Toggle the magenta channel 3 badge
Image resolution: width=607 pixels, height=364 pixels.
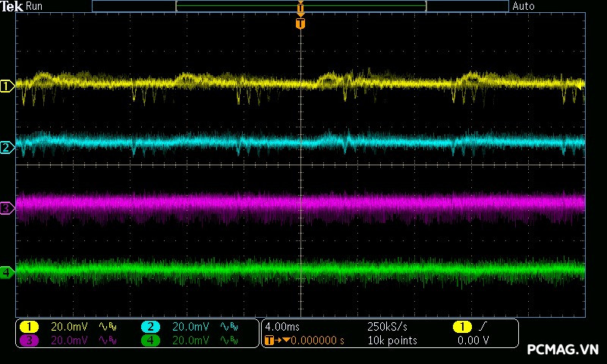click(x=29, y=341)
